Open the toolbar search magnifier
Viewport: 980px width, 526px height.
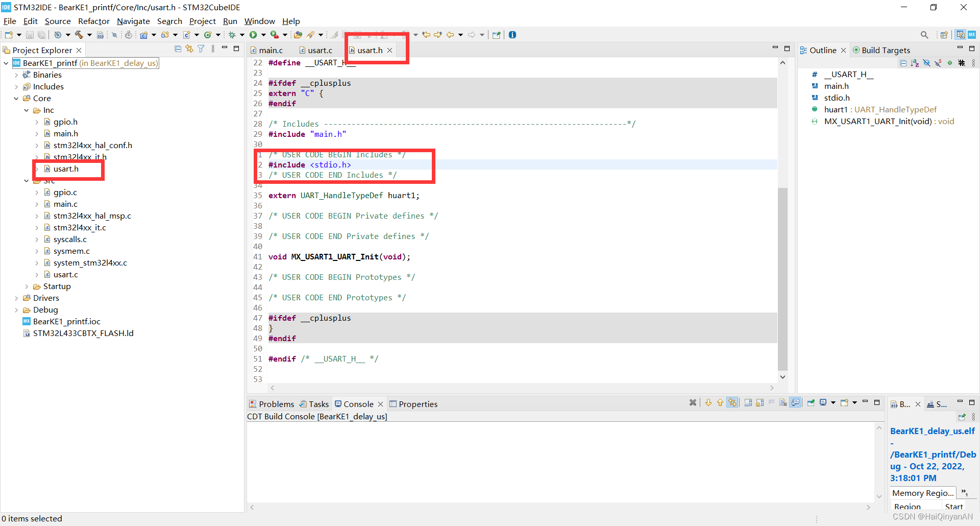pos(924,35)
